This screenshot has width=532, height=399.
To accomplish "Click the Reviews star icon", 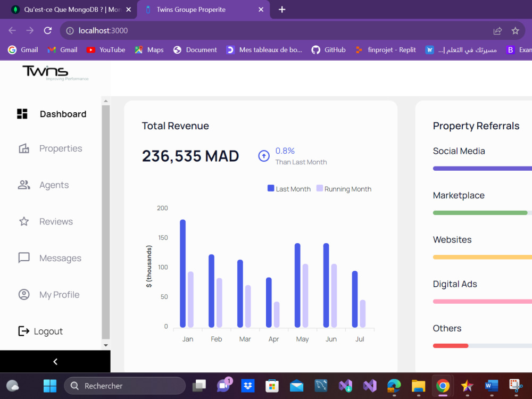I will pos(24,221).
